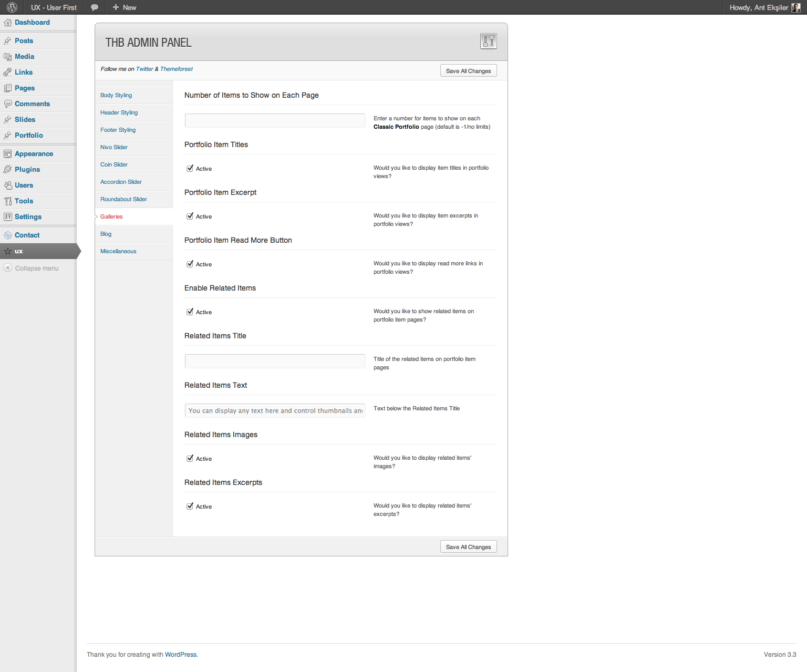The height and width of the screenshot is (672, 807).
Task: Uncheck Active under Portfolio Item Titles
Action: pos(190,169)
